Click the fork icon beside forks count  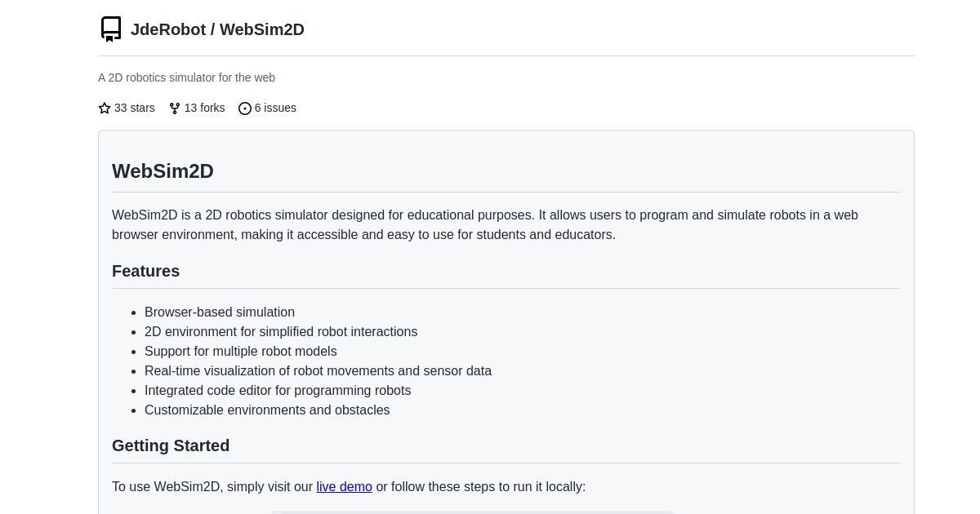coord(175,108)
